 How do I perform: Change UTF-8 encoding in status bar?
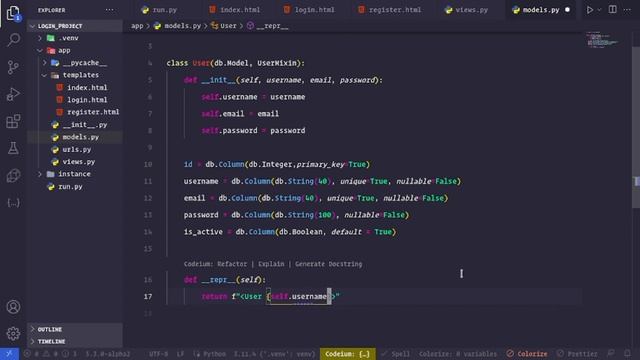158,354
